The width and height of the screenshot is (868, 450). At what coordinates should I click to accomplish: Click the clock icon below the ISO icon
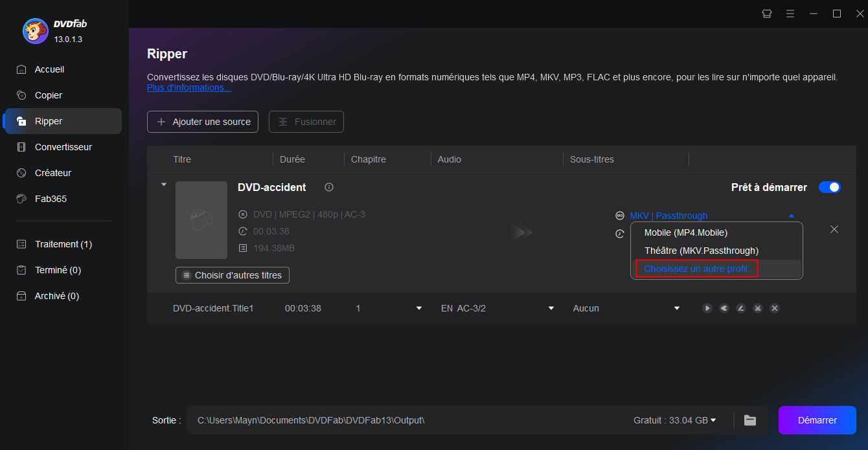click(x=620, y=234)
